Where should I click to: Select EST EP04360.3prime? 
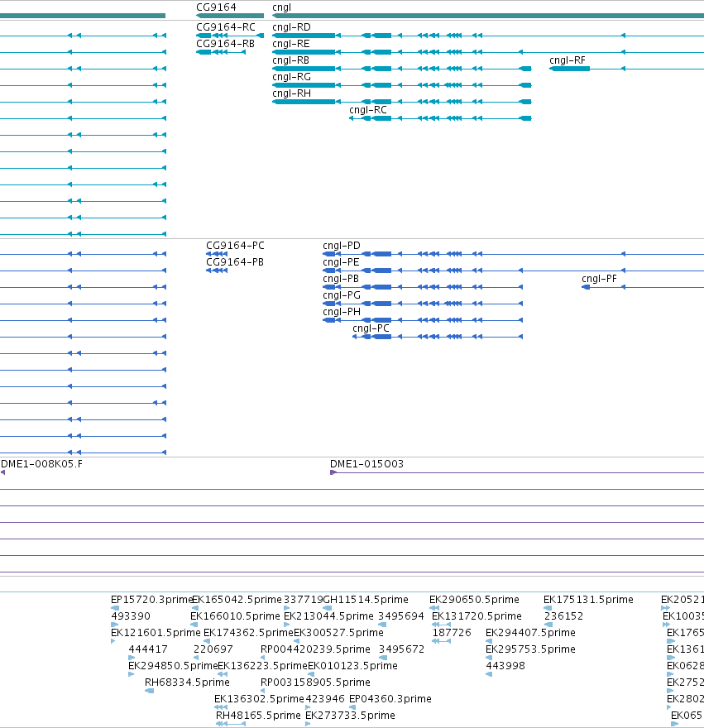390,699
